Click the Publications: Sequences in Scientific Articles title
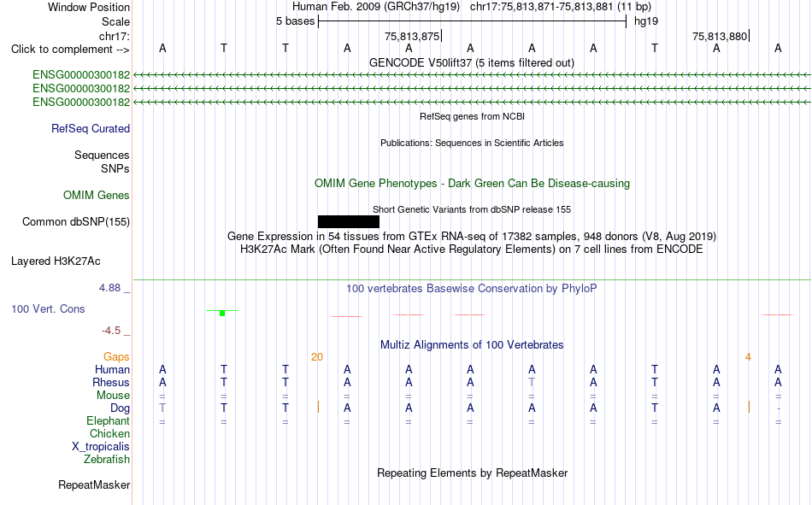The height and width of the screenshot is (505, 812). (472, 143)
